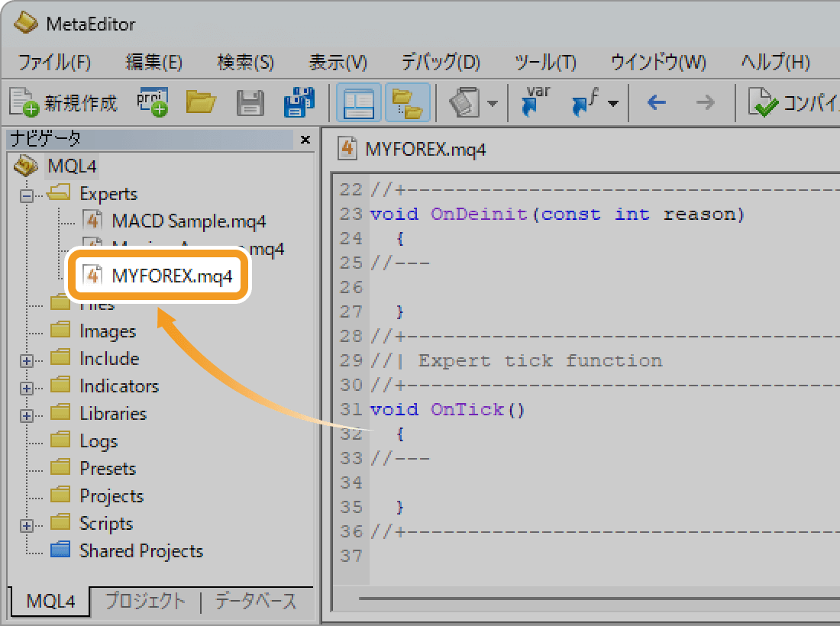Click line number 37 in the gutter
840x626 pixels.
click(x=351, y=557)
